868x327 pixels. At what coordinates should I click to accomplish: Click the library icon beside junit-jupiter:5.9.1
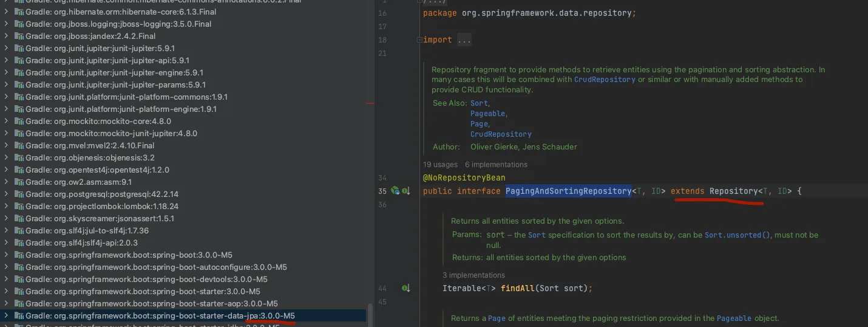[x=19, y=48]
